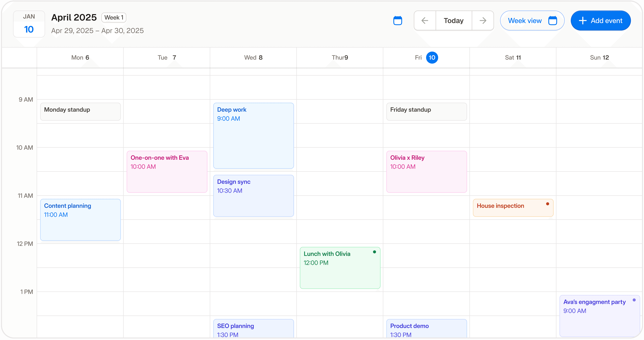Click the calendar icon inside Week view button
The height and width of the screenshot is (340, 644).
point(553,21)
